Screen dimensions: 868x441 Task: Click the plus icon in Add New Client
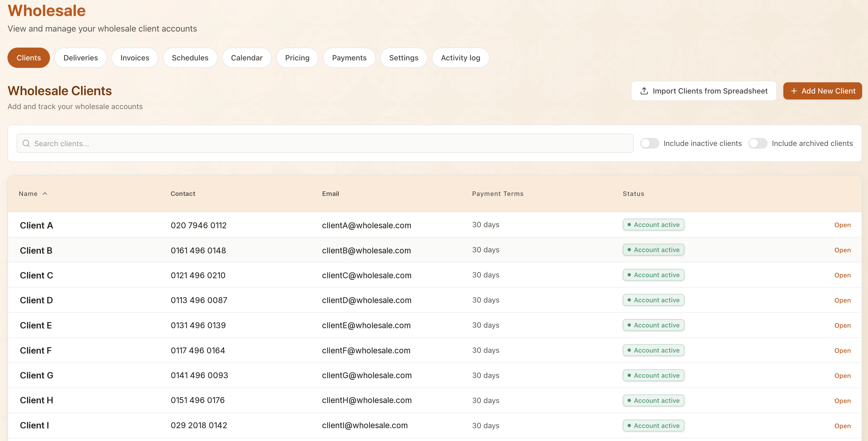(794, 91)
